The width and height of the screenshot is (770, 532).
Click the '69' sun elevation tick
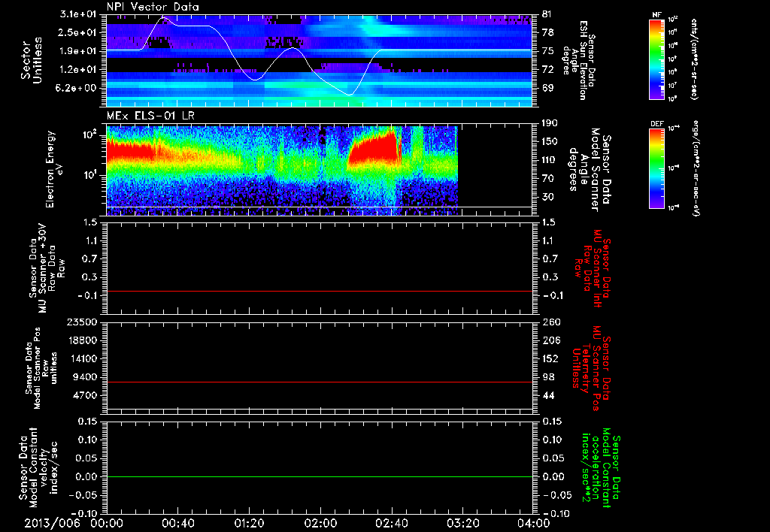click(548, 88)
